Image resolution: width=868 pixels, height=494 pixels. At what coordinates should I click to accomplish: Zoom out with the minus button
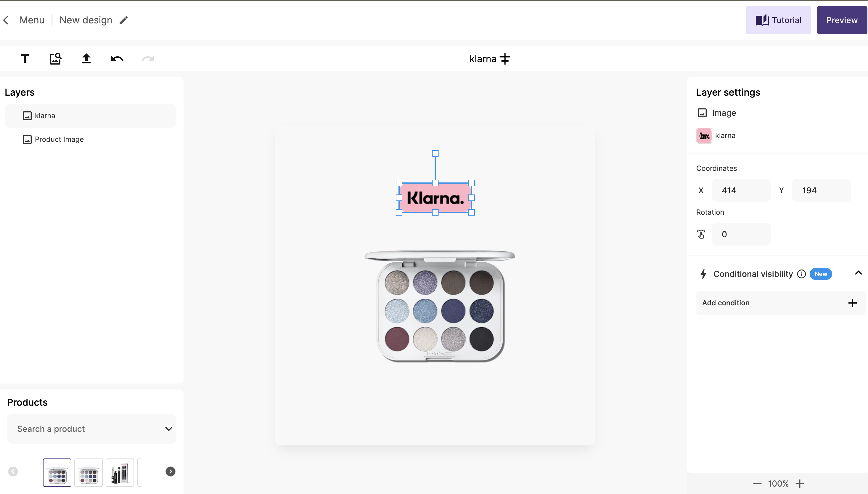pos(757,484)
